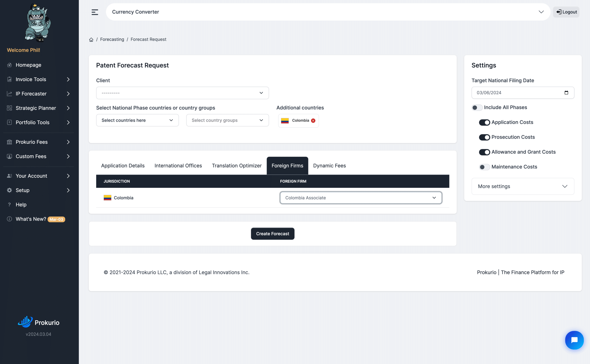The width and height of the screenshot is (590, 364).
Task: Click the Setup gear icon
Action: (x=9, y=190)
